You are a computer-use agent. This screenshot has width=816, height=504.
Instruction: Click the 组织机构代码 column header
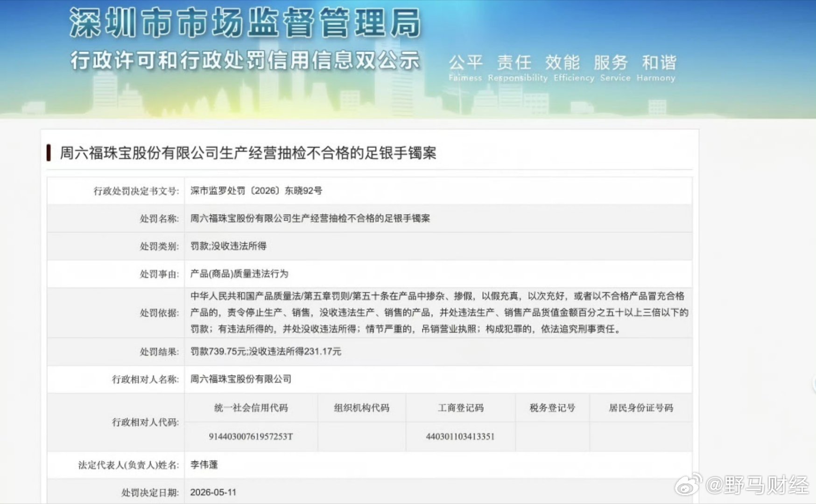pos(362,408)
